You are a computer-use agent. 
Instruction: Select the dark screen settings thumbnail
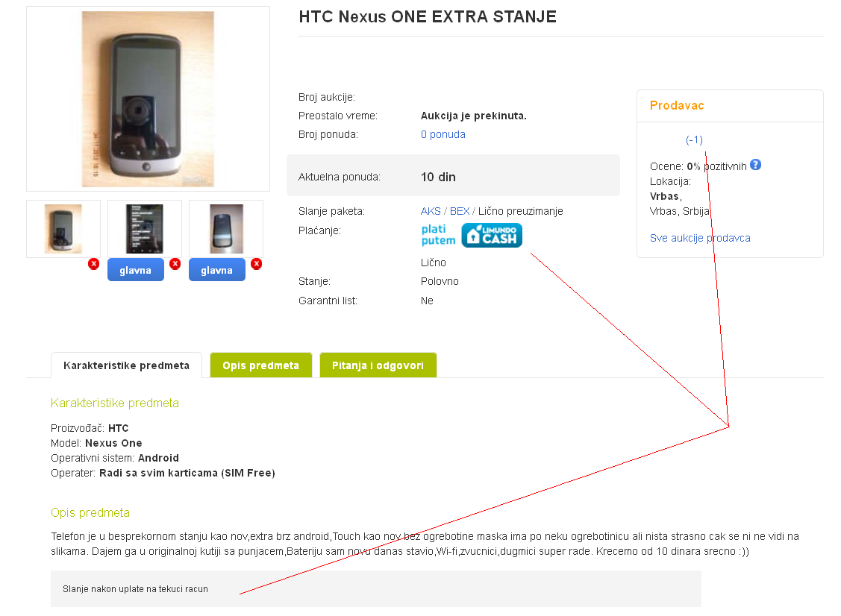tap(145, 229)
